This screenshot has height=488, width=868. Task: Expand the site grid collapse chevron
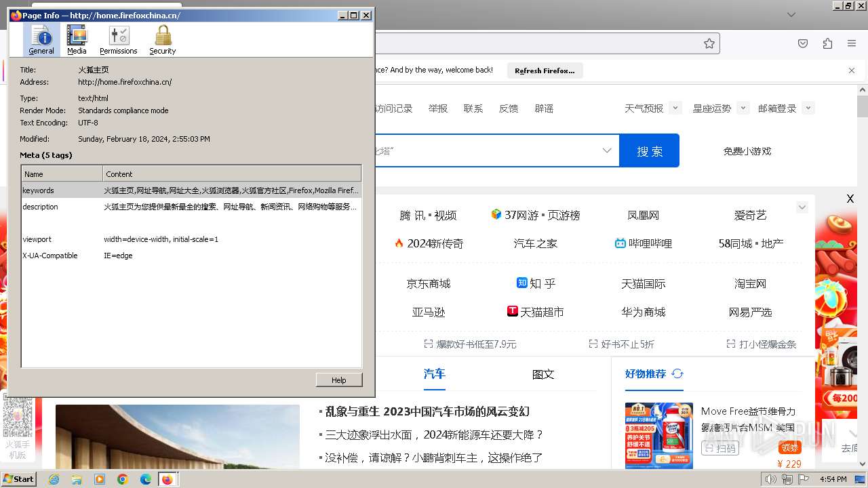[x=802, y=207]
